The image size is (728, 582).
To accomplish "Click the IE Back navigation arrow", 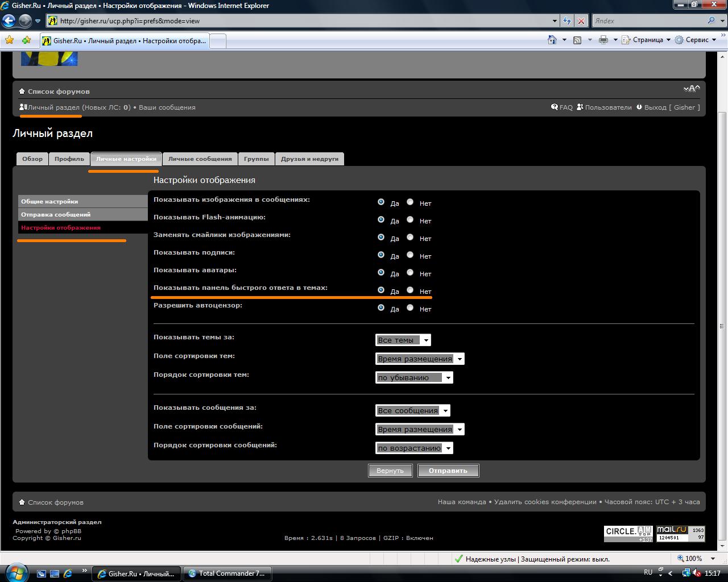I will click(9, 21).
